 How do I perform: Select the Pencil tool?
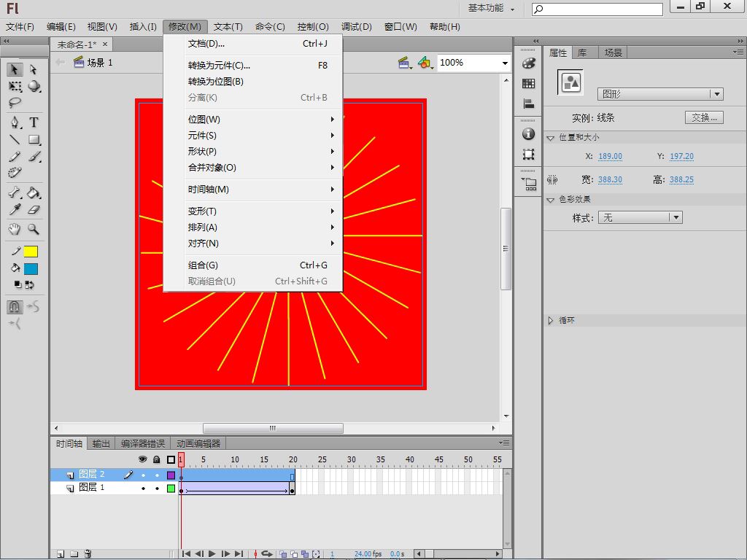15,156
